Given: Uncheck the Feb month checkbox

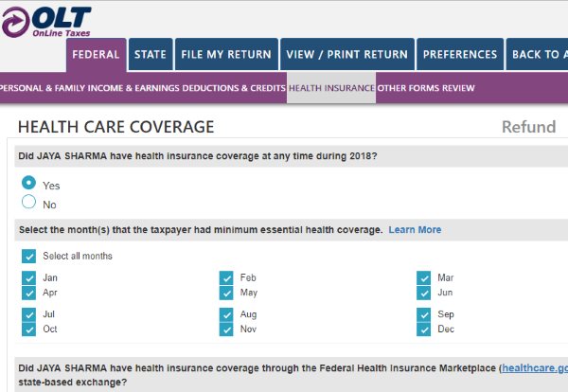Looking at the screenshot, I should 226,278.
